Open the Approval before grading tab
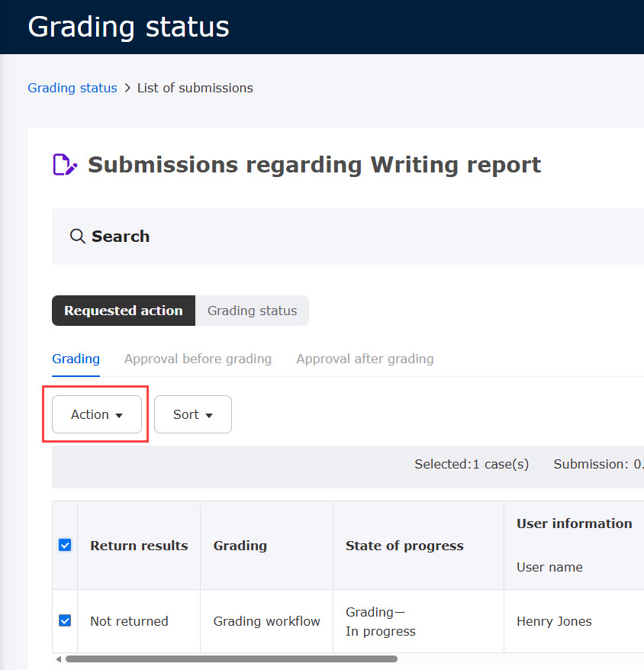The width and height of the screenshot is (644, 670). [x=198, y=359]
